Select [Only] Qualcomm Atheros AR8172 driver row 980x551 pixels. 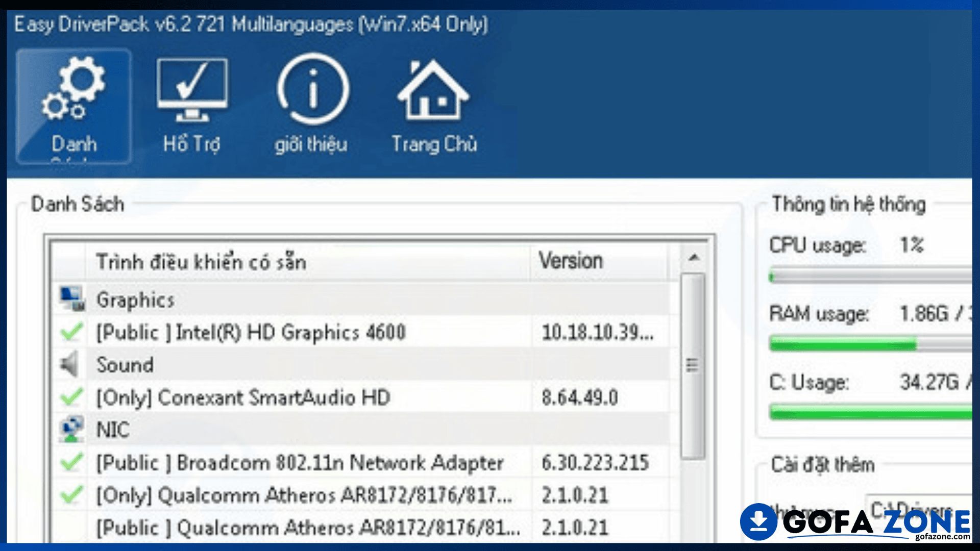click(x=361, y=495)
